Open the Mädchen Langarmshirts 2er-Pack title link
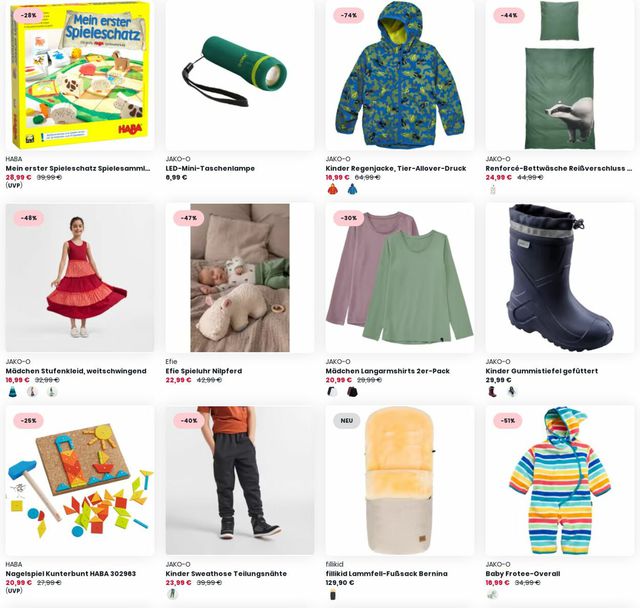 [388, 371]
